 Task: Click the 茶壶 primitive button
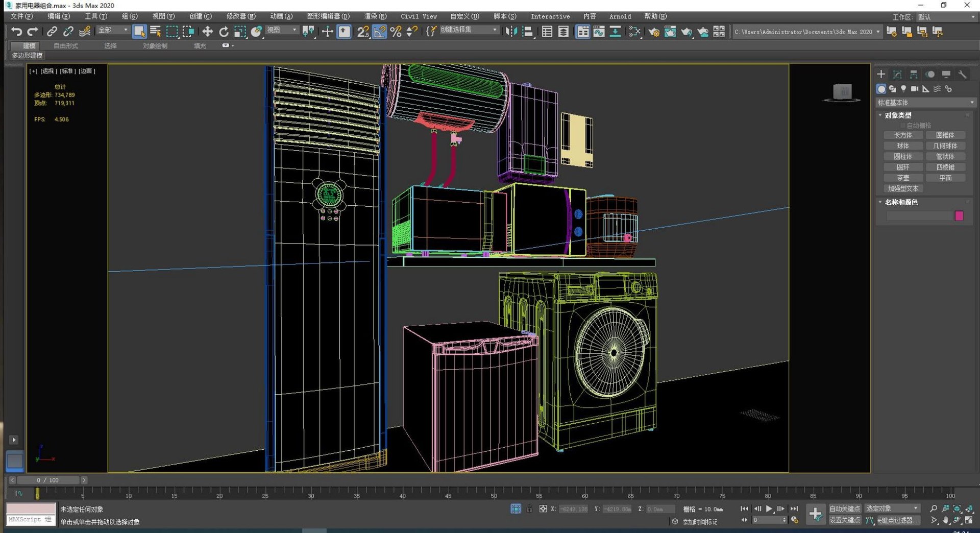click(903, 178)
